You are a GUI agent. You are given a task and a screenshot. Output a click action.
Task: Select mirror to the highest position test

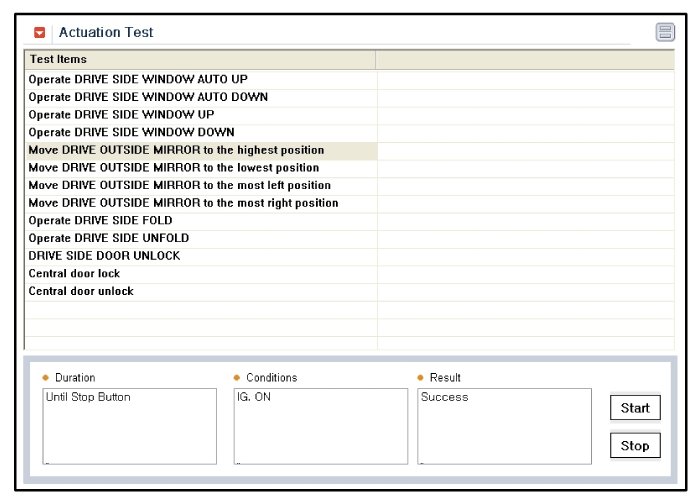(176, 150)
